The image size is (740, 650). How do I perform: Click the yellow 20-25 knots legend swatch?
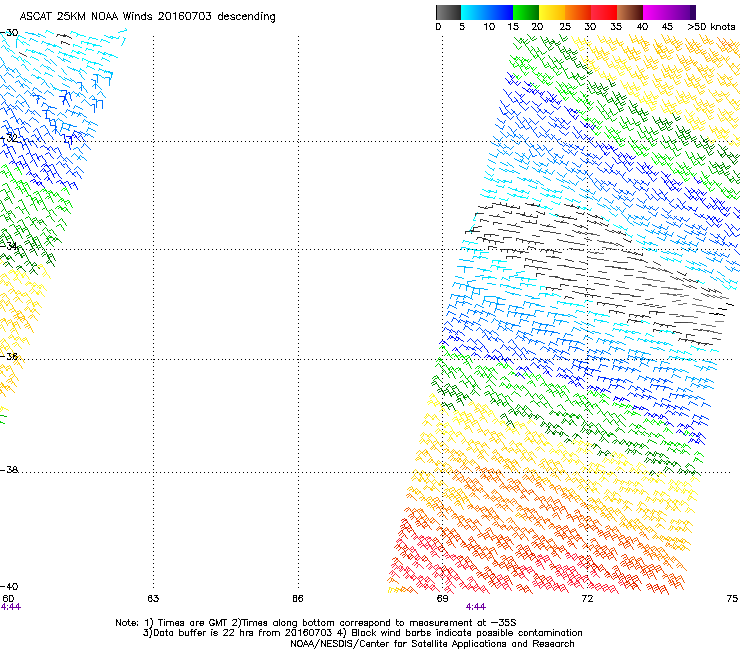[552, 12]
